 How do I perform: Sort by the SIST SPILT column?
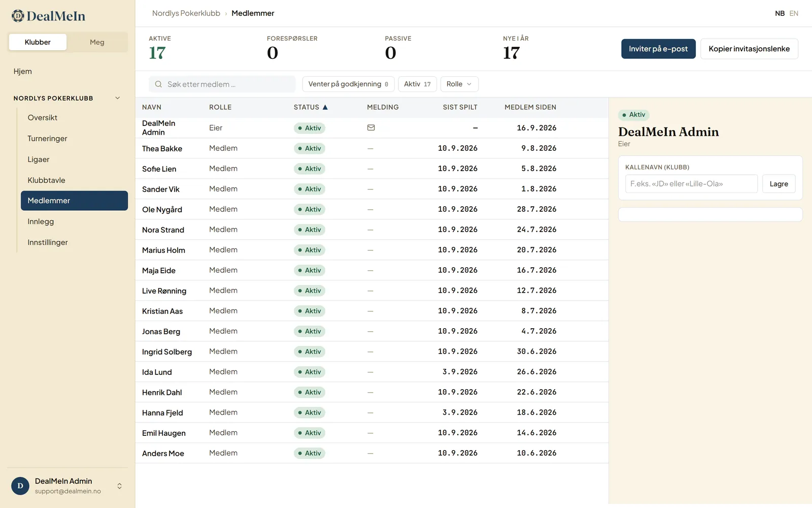460,107
